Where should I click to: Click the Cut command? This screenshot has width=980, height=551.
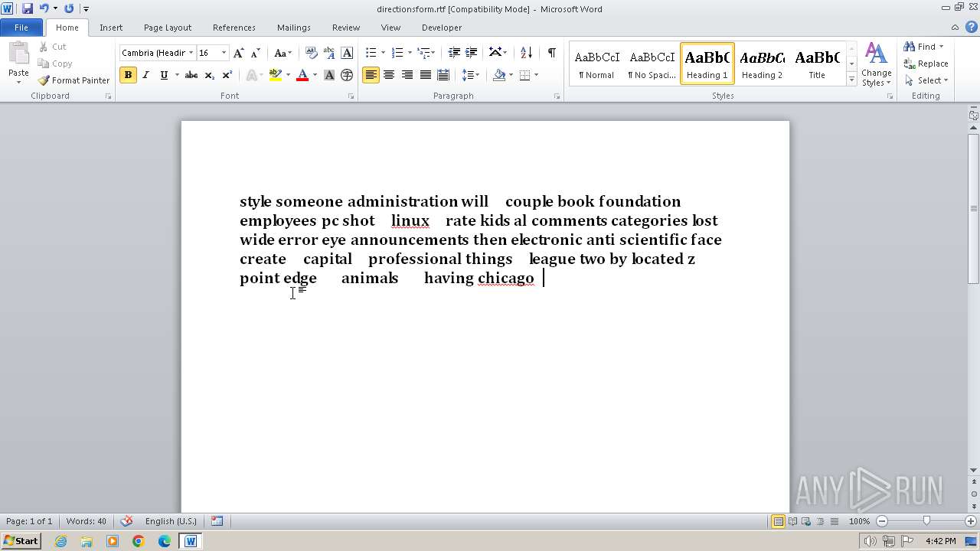pyautogui.click(x=53, y=47)
